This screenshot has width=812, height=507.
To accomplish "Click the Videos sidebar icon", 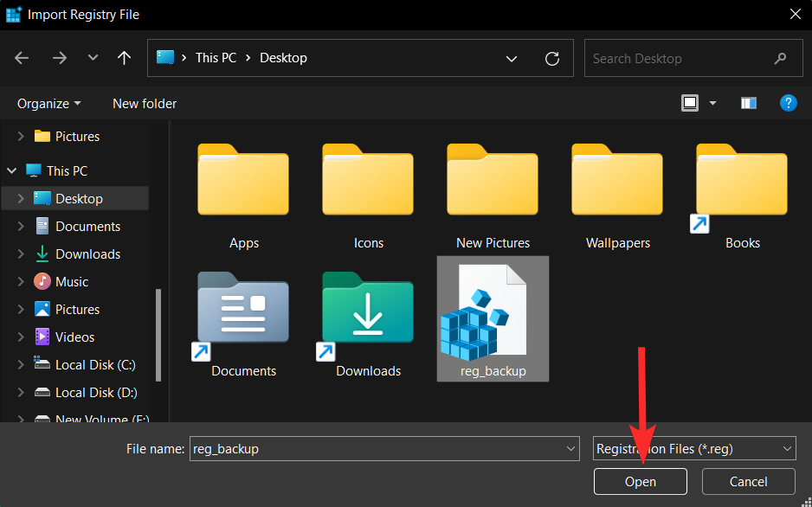I will [x=42, y=337].
